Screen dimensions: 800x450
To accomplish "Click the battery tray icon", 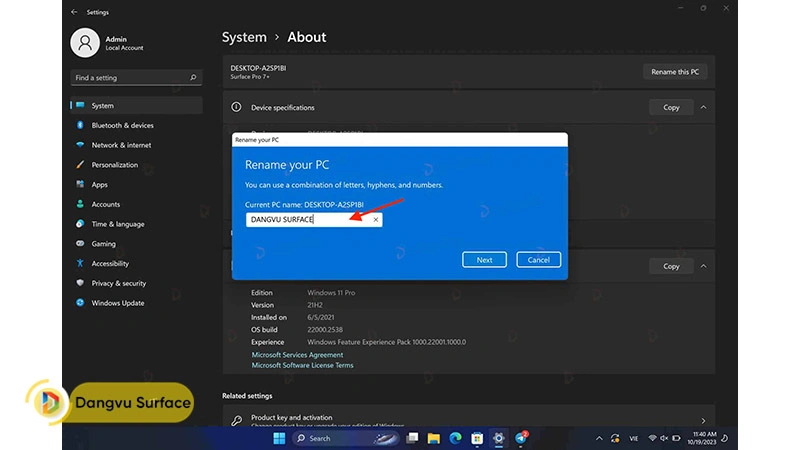I will click(x=676, y=438).
